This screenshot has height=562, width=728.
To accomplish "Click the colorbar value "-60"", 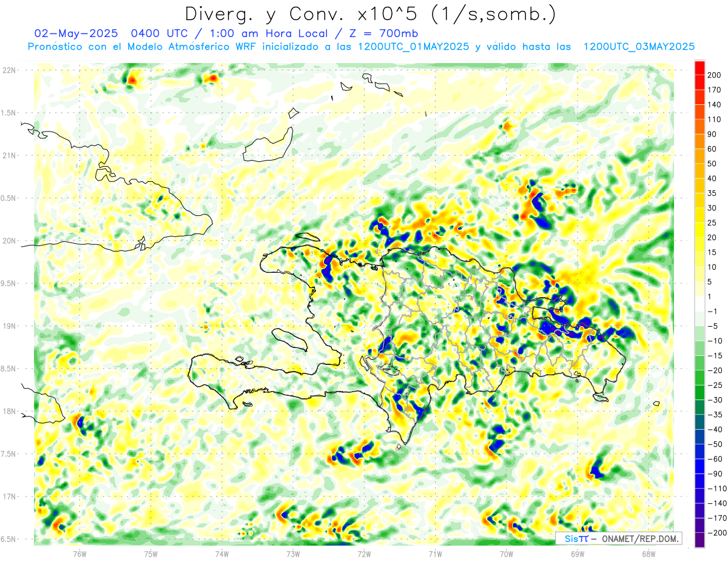I will [x=714, y=459].
